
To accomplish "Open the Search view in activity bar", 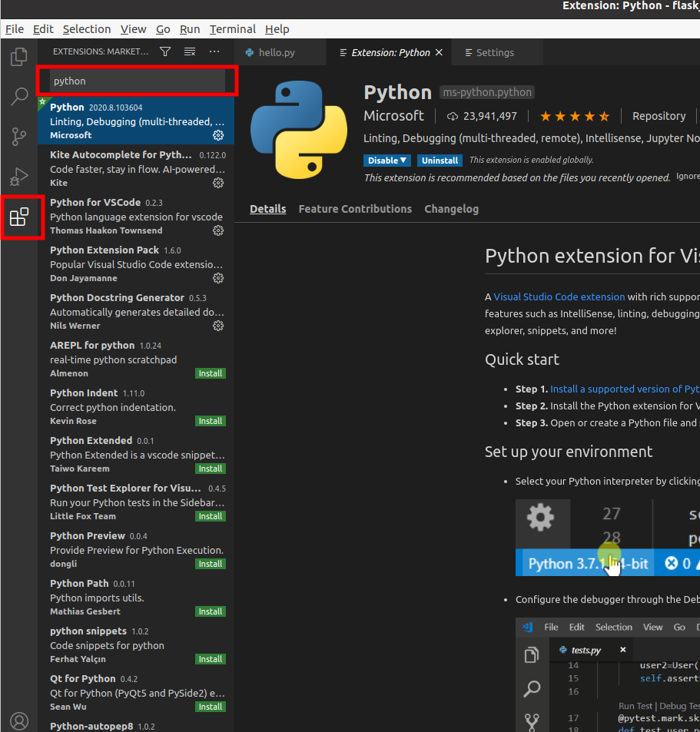I will (18, 97).
